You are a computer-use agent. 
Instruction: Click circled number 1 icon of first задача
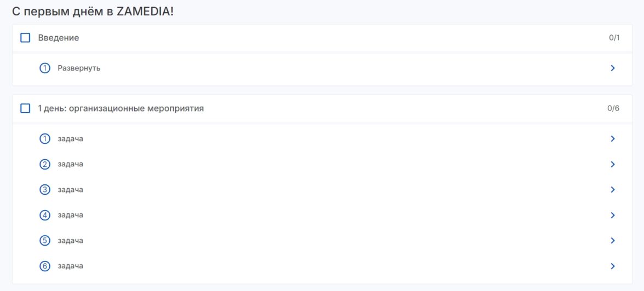[45, 139]
